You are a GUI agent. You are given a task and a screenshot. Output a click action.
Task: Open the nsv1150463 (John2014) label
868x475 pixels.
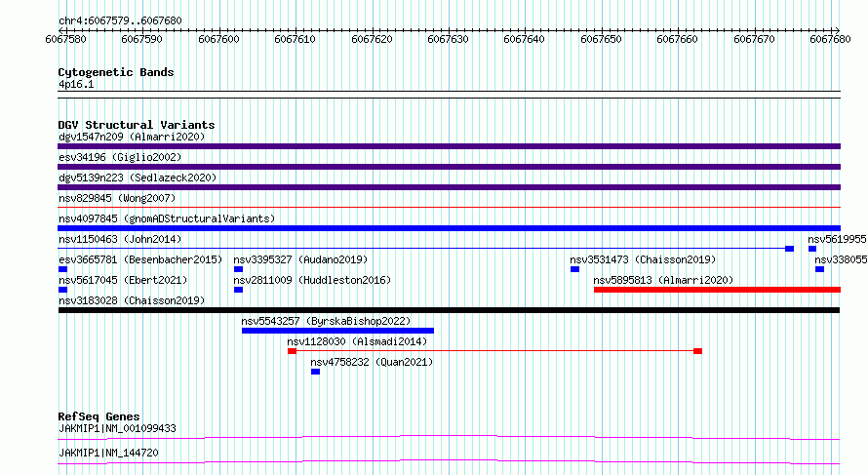(120, 239)
